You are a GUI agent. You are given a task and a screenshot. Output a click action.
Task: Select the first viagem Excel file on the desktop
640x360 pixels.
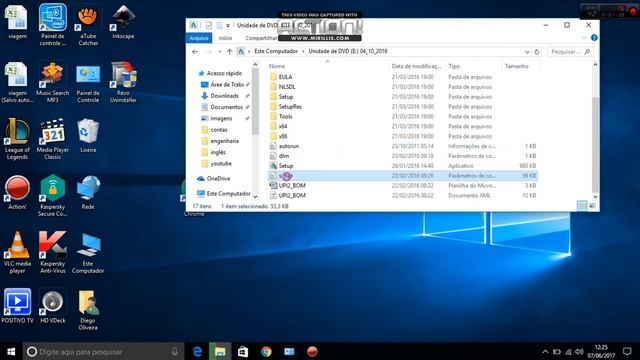[17, 22]
